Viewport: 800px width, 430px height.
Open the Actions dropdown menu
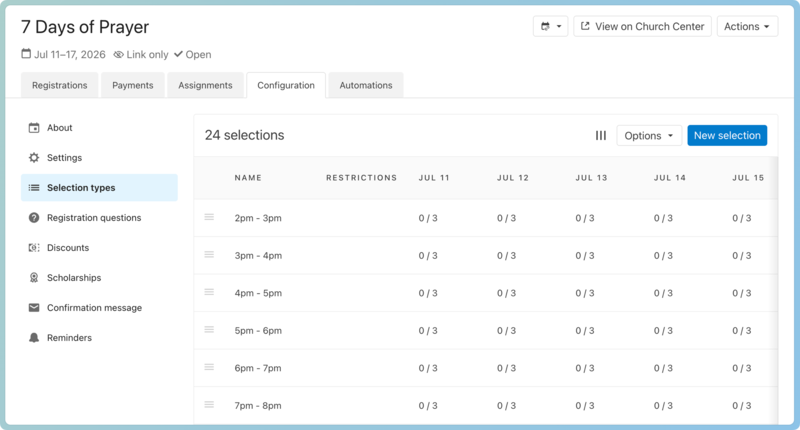click(x=747, y=27)
